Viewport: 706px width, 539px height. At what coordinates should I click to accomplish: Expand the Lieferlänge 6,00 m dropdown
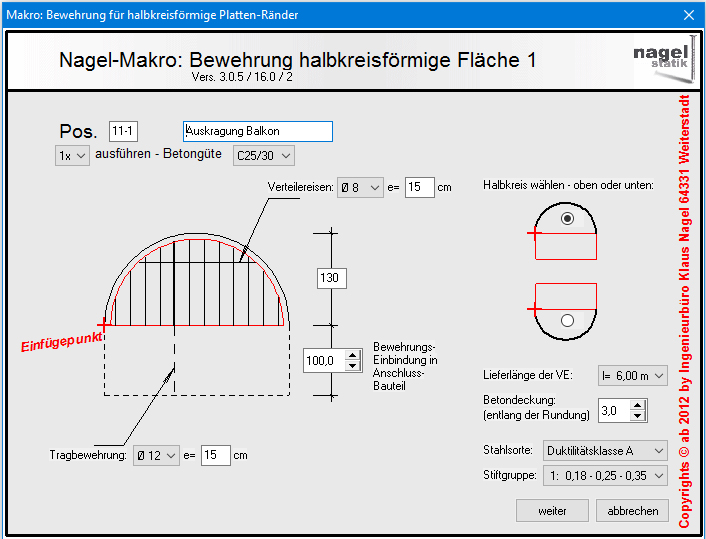pos(632,376)
